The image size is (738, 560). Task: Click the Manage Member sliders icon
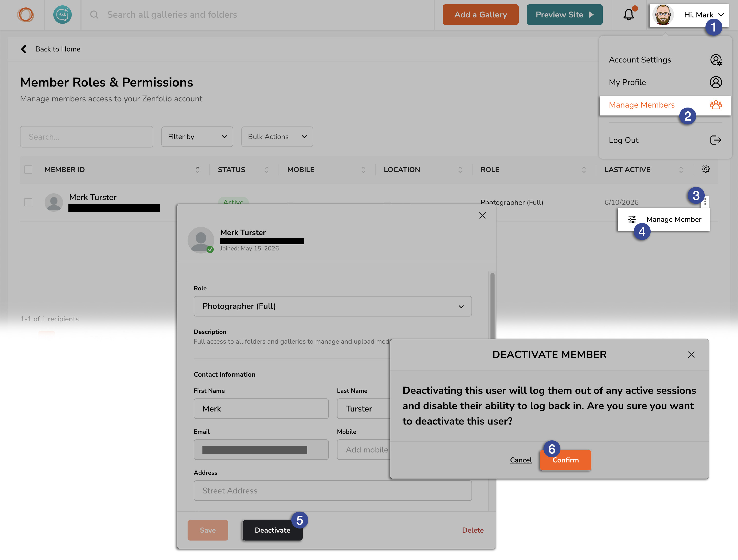pyautogui.click(x=632, y=219)
